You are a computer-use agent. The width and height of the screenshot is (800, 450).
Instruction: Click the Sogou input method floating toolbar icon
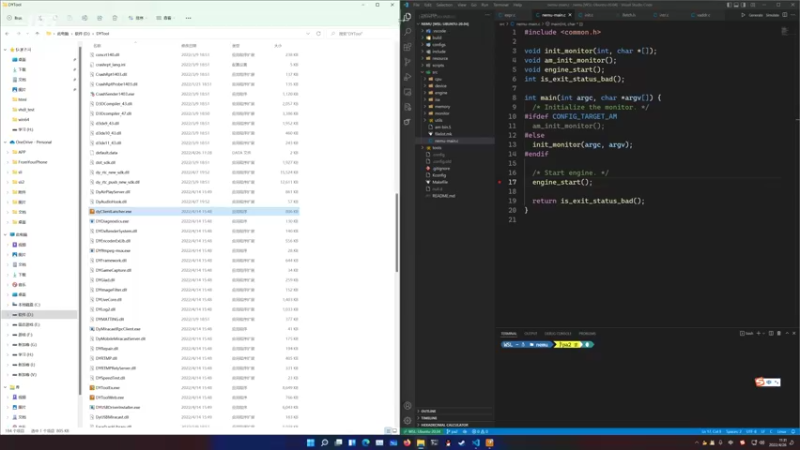pyautogui.click(x=760, y=382)
